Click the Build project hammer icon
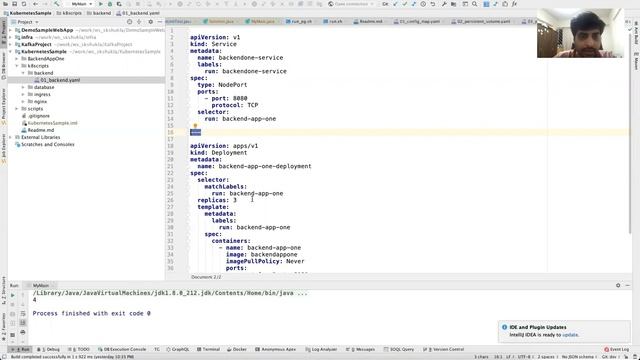Viewport: 640px width, 360px height. 56,4
